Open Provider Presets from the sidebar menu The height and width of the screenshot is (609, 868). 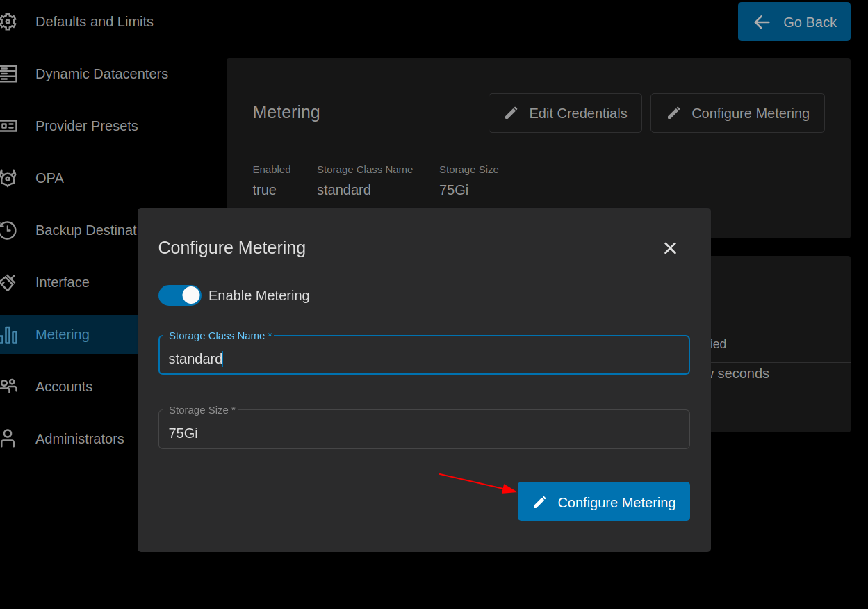pyautogui.click(x=86, y=126)
